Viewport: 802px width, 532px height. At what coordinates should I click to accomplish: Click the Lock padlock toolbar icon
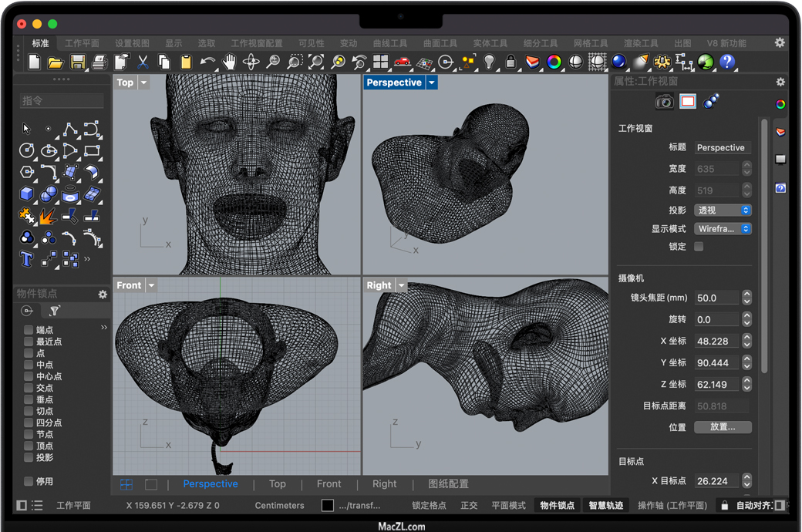(x=511, y=62)
